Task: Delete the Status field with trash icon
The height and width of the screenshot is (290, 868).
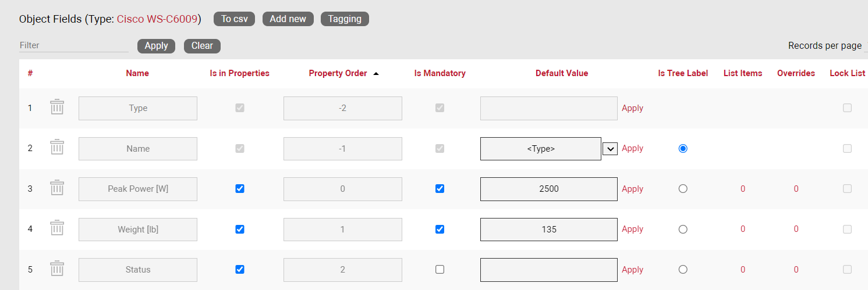Action: [56, 269]
